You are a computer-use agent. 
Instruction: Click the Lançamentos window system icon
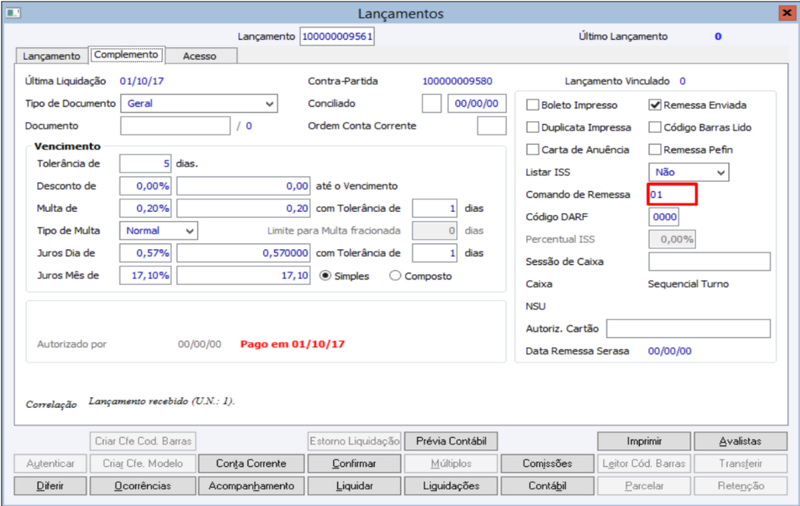coord(13,13)
